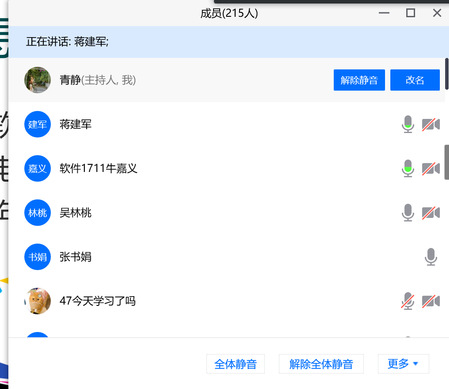Click 吴林桃's microphone icon
The height and width of the screenshot is (389, 449).
[x=408, y=213]
